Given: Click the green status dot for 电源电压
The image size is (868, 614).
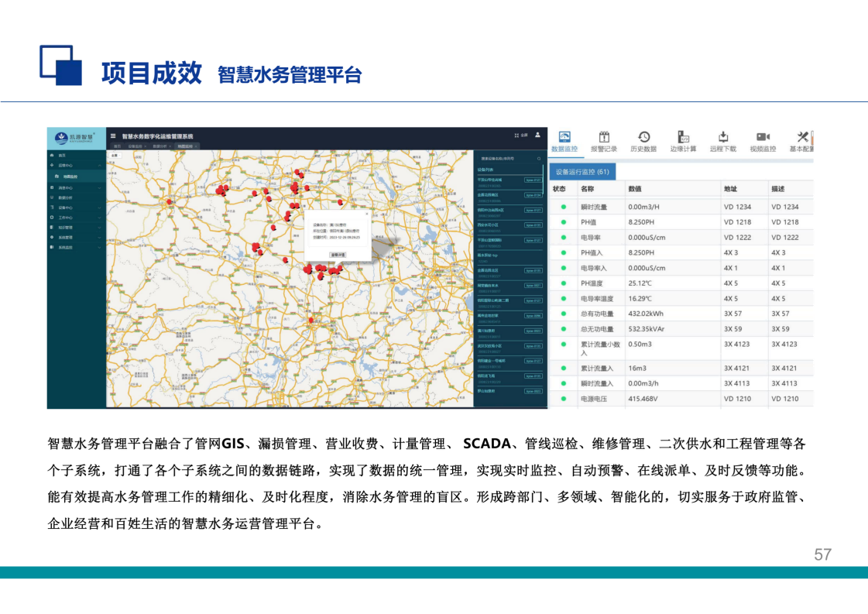Looking at the screenshot, I should click(x=563, y=399).
